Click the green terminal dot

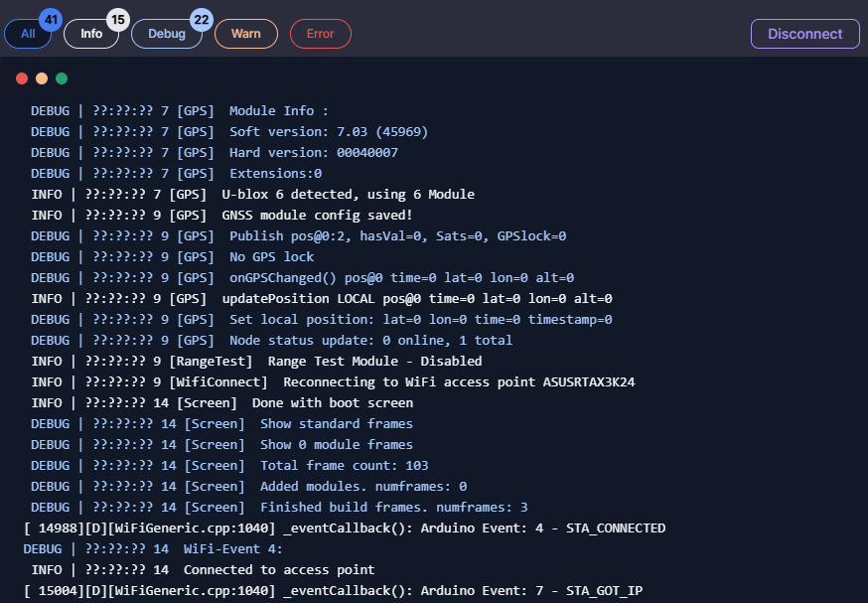[62, 78]
